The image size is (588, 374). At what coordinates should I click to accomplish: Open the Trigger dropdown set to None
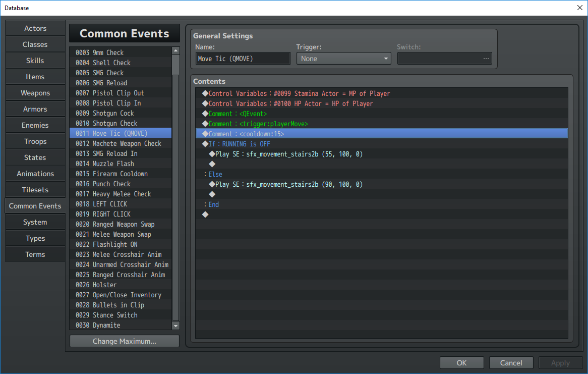click(x=343, y=59)
